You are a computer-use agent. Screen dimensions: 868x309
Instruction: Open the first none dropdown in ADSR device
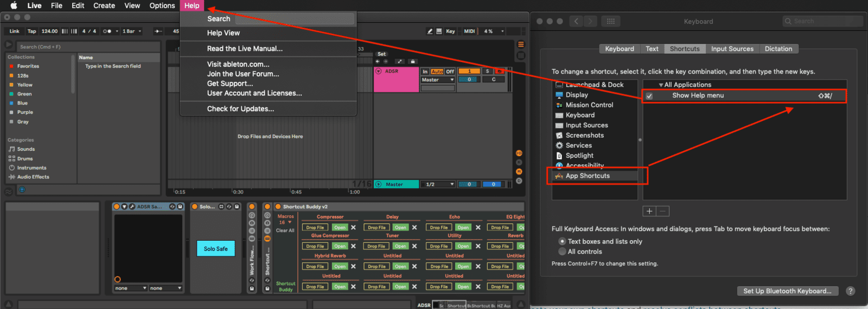(131, 288)
